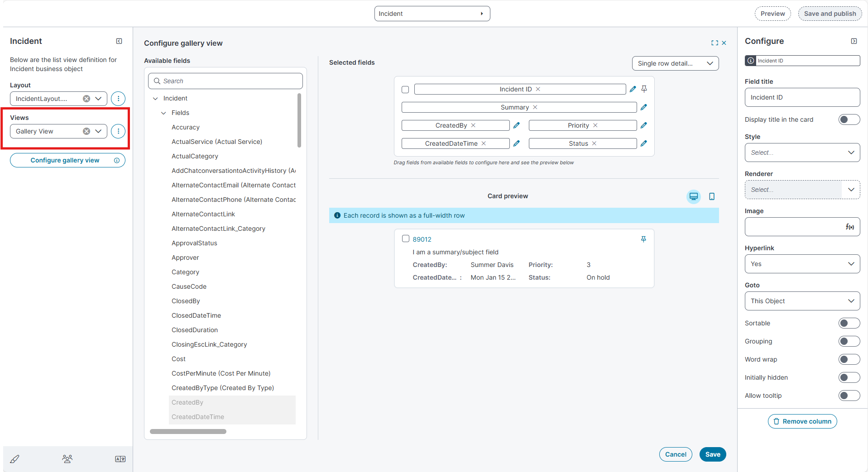Turn on the Sortable toggle

point(849,323)
